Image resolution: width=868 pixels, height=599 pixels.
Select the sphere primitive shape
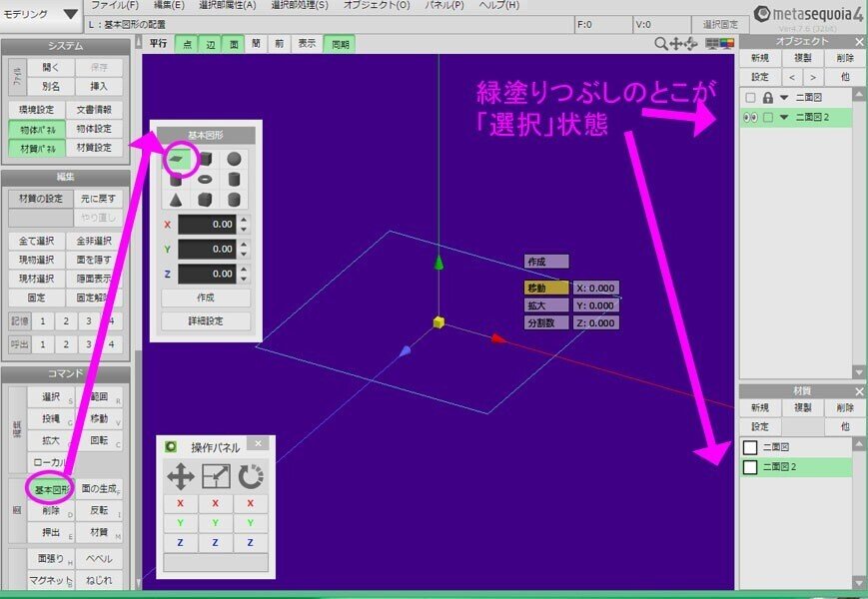(x=235, y=158)
